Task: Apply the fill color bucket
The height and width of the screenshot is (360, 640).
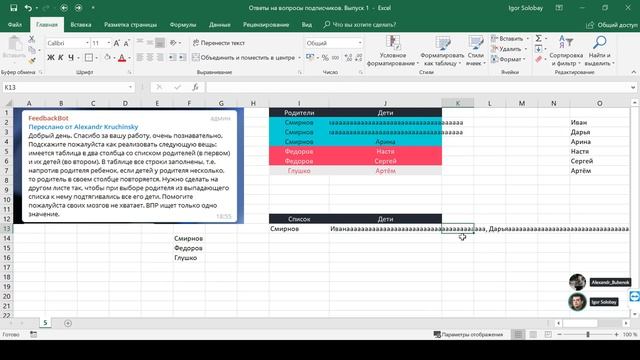Action: click(x=107, y=58)
